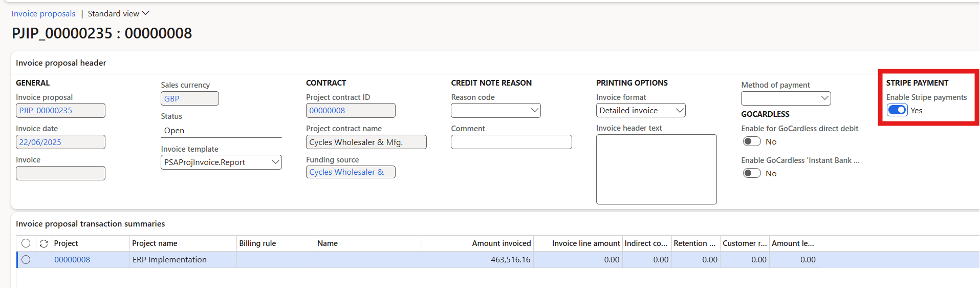
Task: Go back to Invoice proposals breadcrumb
Action: point(43,14)
